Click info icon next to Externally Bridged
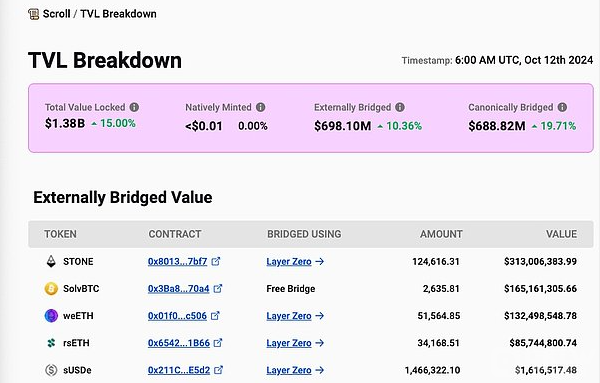 click(400, 107)
